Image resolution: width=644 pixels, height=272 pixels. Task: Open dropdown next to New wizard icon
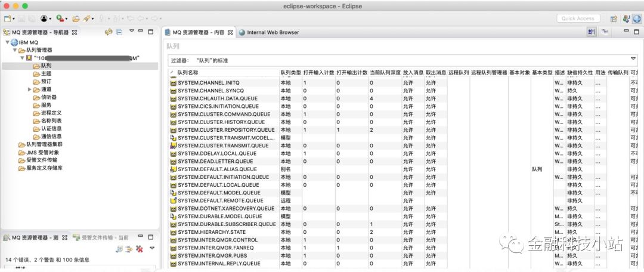14,19
